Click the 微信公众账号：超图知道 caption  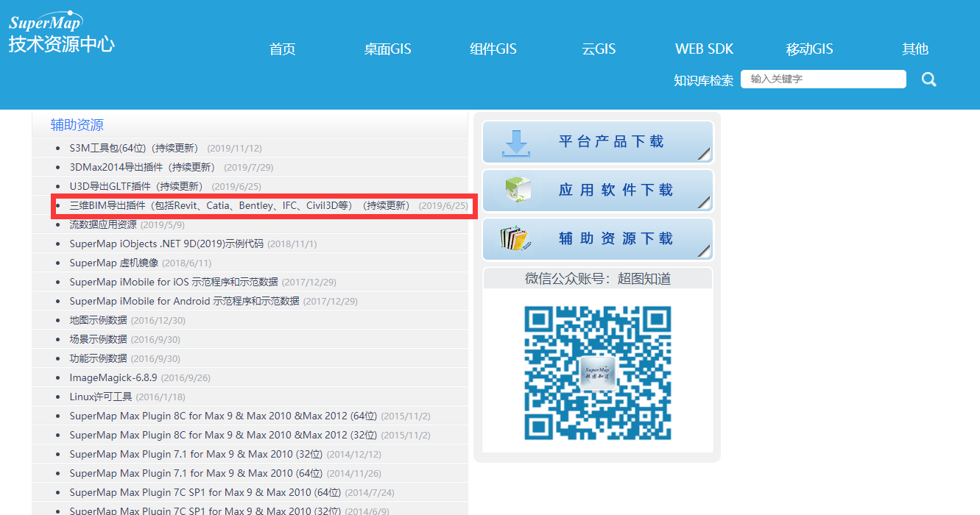[598, 278]
